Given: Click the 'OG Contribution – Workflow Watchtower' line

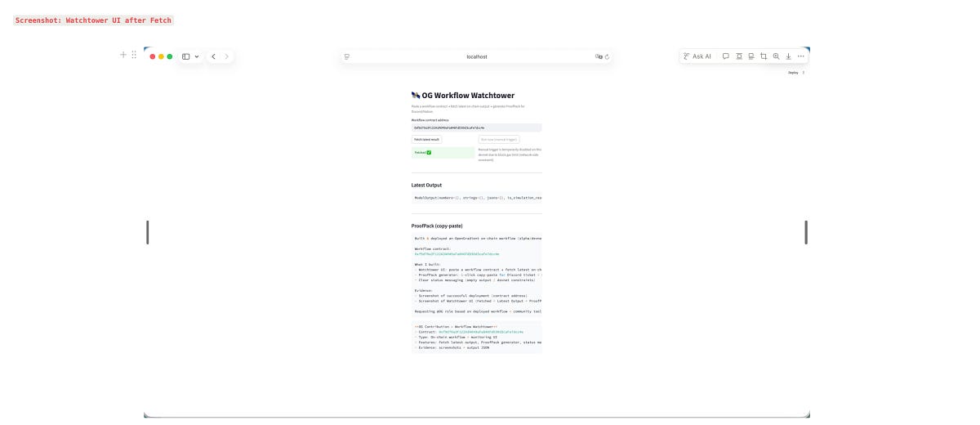Looking at the screenshot, I should [x=456, y=326].
